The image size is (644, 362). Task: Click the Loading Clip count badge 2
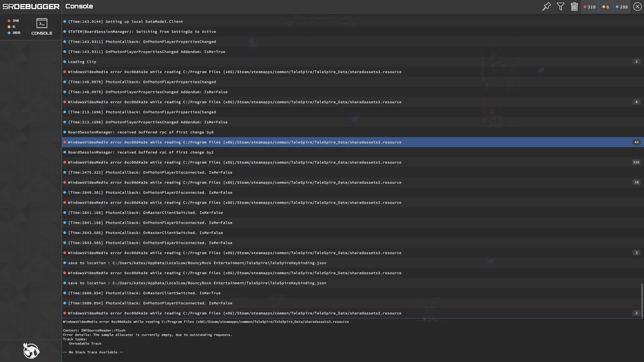tap(636, 62)
